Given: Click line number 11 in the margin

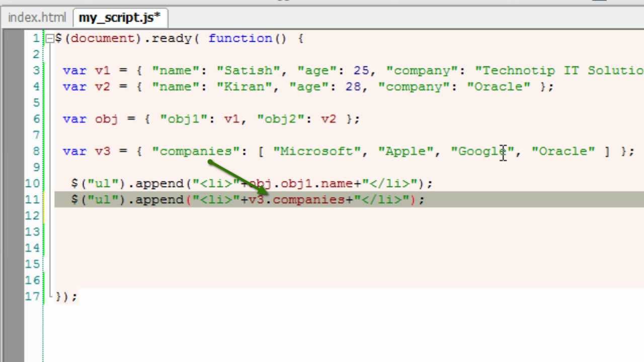Looking at the screenshot, I should (33, 199).
